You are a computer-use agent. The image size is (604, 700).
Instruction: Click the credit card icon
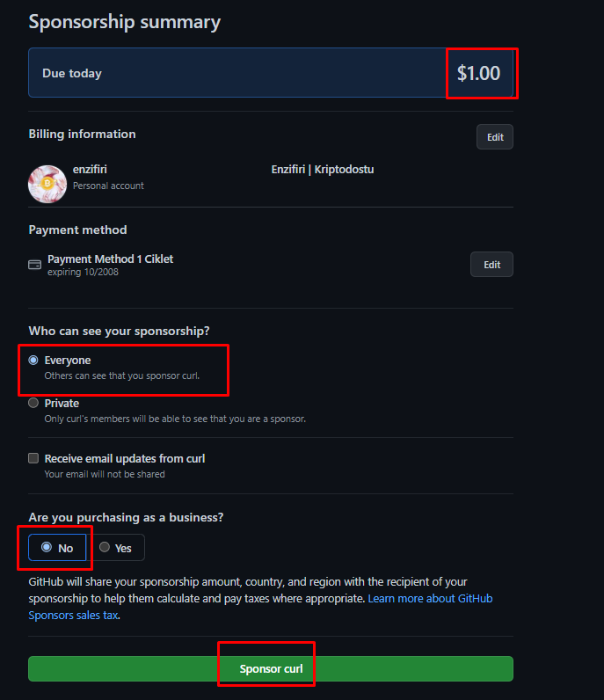click(35, 264)
